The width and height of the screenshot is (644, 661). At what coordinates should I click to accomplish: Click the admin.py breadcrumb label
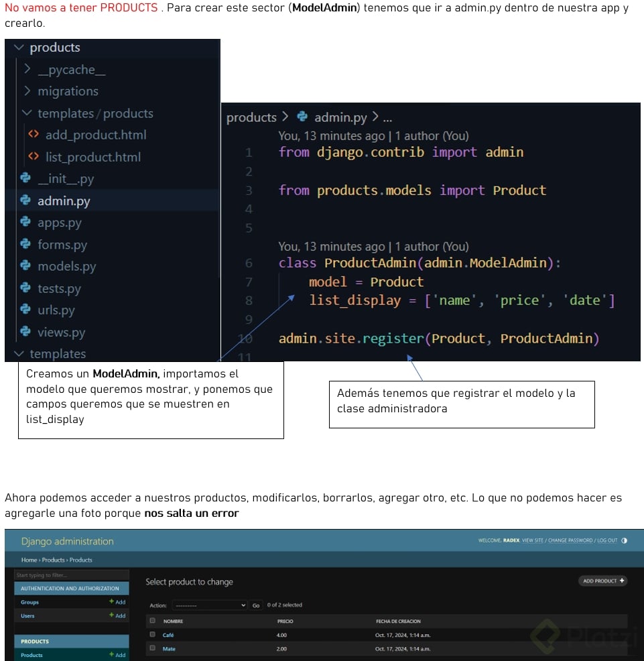tap(340, 117)
